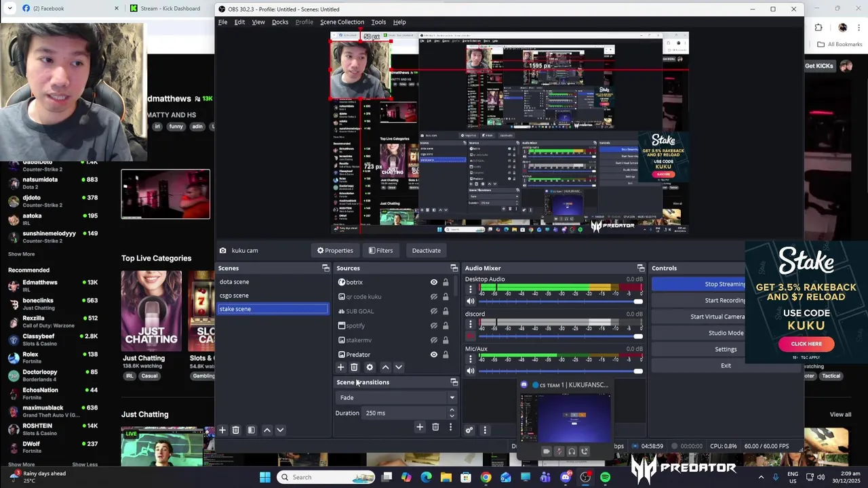
Task: Add a new scene with the plus icon
Action: [222, 430]
